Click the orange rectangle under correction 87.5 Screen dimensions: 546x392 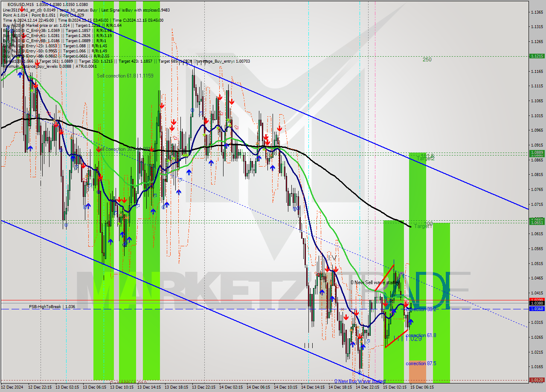pos(417,372)
